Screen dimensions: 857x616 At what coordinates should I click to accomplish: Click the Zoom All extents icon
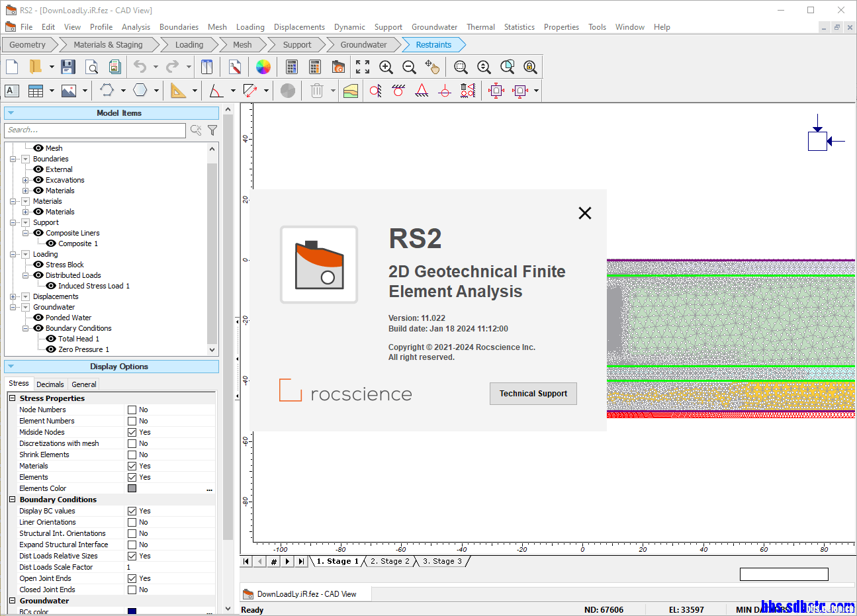[363, 67]
